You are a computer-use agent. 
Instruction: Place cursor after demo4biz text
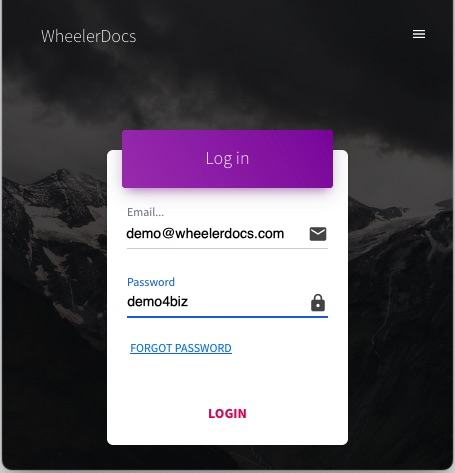pyautogui.click(x=189, y=302)
